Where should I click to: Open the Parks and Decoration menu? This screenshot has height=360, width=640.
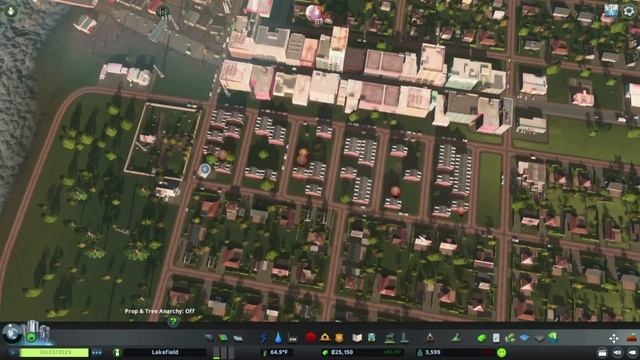coord(390,338)
